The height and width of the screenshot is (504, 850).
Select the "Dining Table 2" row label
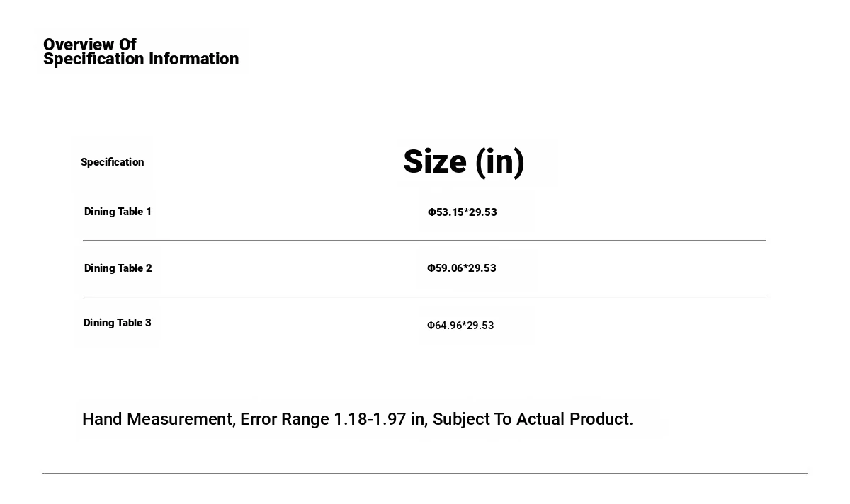118,268
